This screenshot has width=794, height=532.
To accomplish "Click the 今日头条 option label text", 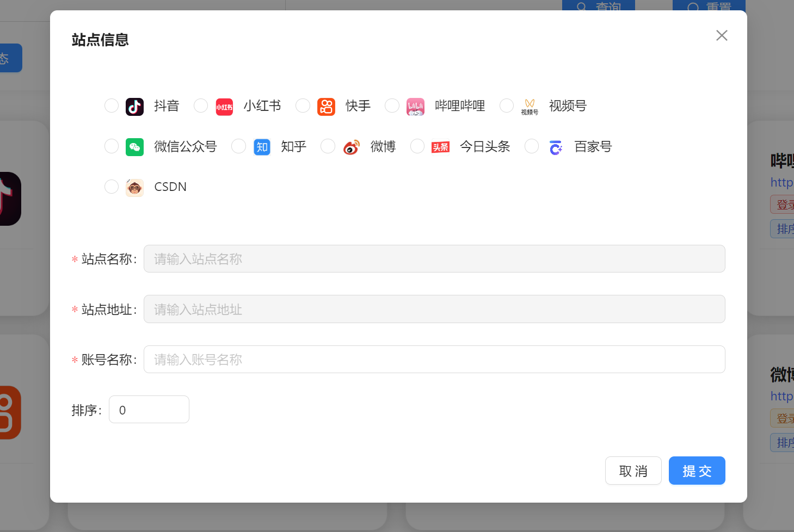I will coord(485,146).
